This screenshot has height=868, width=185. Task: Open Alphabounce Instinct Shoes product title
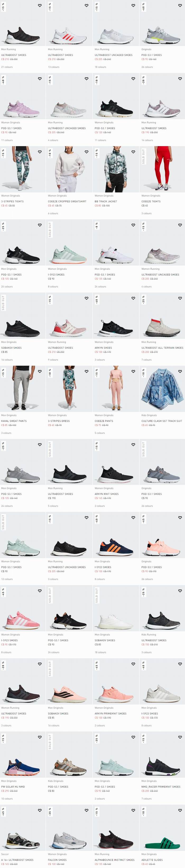pos(114,860)
